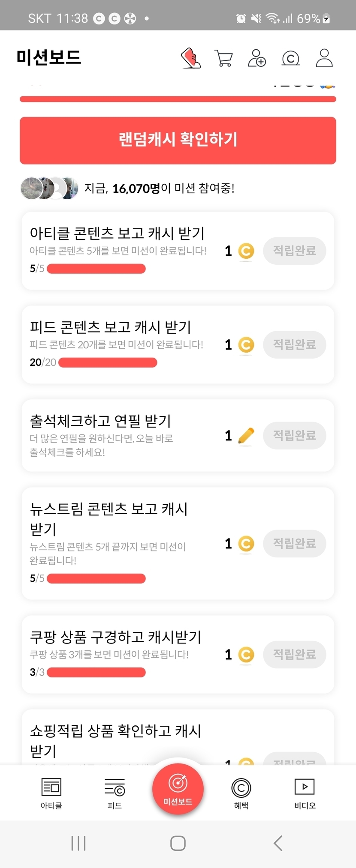Click the 아티클 mission 5/5 progress bar

(96, 269)
